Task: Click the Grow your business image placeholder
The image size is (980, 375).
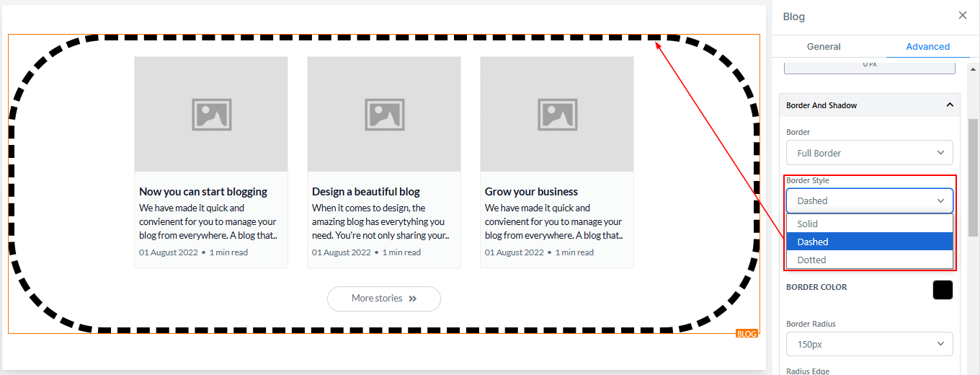Action: click(x=557, y=115)
